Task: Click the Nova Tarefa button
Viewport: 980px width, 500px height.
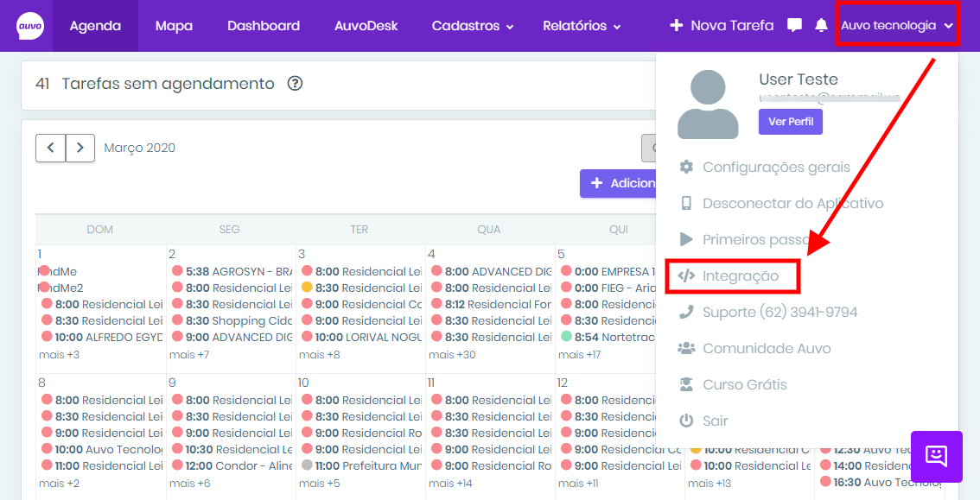Action: (x=722, y=26)
